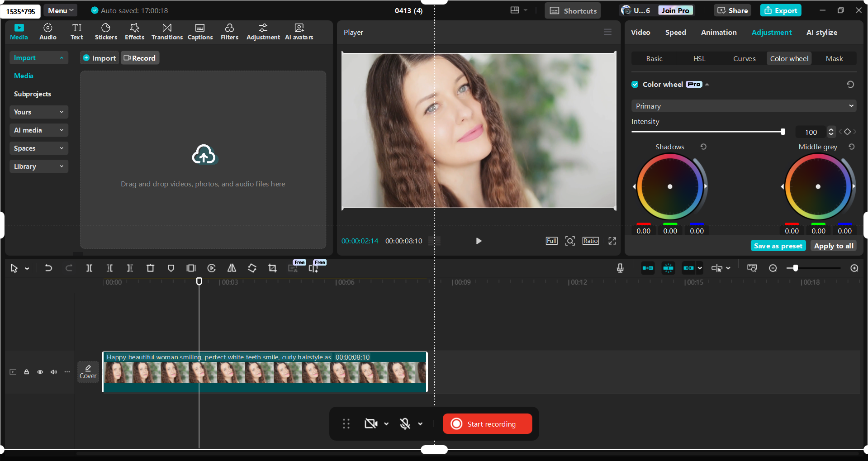Undo the last action

48,268
